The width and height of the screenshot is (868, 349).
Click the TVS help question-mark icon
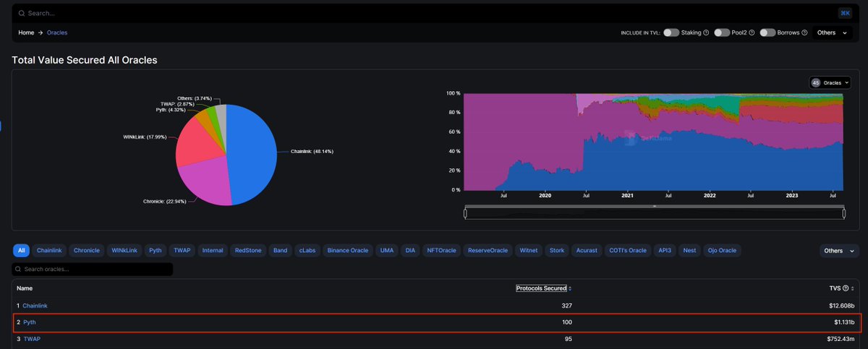[x=846, y=288]
